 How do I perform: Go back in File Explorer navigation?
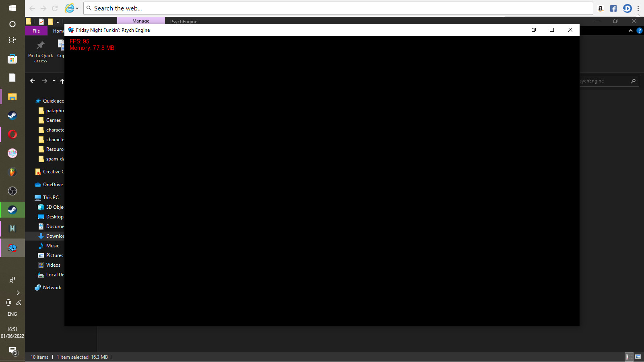point(33,81)
